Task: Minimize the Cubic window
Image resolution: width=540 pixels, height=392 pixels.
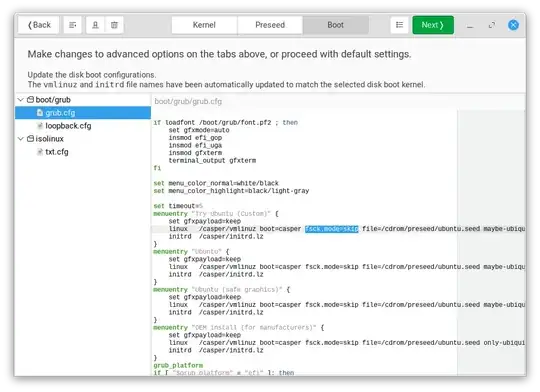Action: pos(470,25)
